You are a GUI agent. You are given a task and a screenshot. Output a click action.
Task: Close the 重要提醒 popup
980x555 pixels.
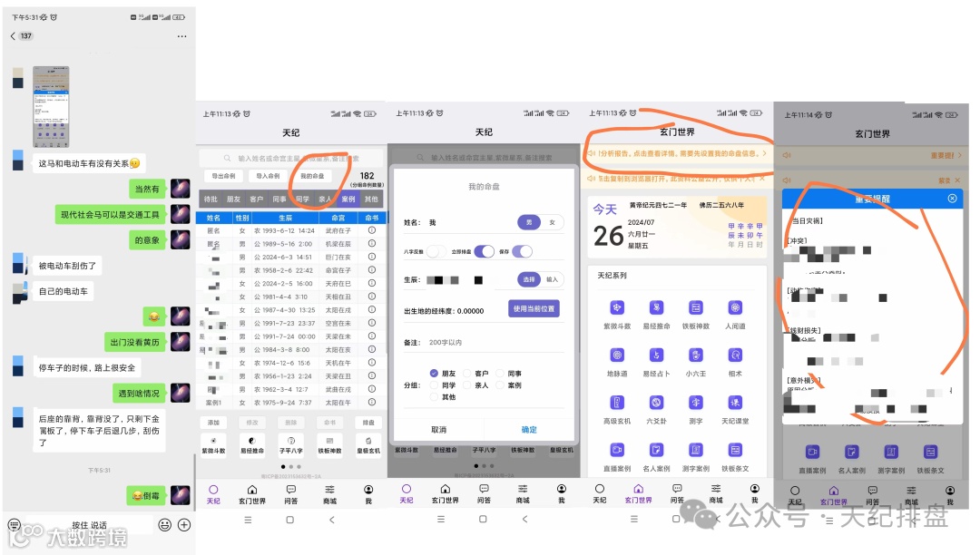coord(952,199)
